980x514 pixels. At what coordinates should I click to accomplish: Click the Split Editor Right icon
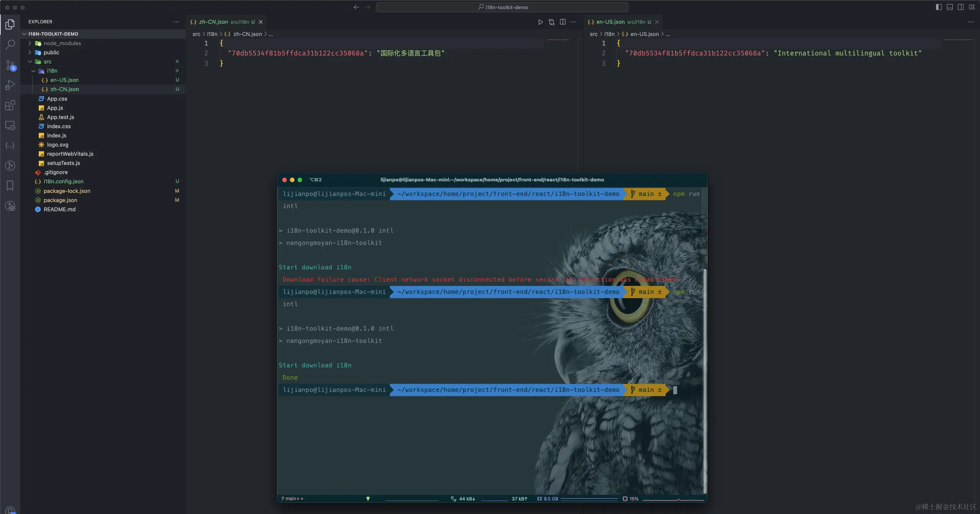click(563, 22)
